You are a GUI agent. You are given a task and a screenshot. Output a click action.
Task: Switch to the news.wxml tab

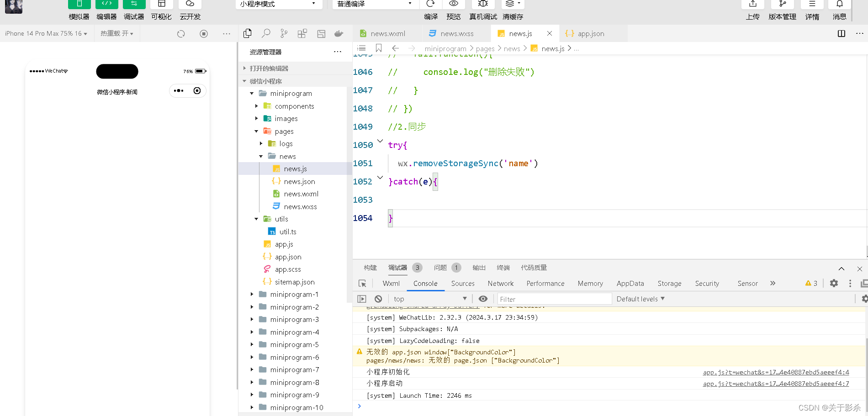coord(387,33)
